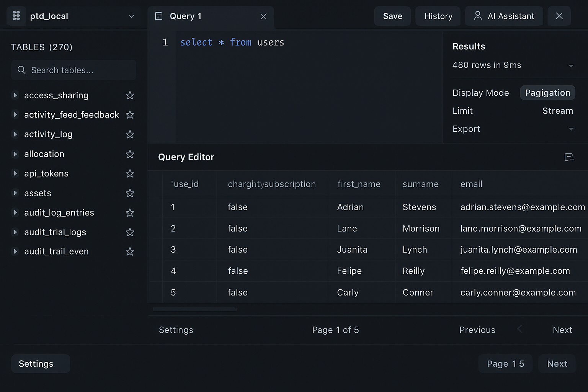Viewport: 588px width, 392px height.
Task: Expand the allocation table
Action: [x=16, y=154]
